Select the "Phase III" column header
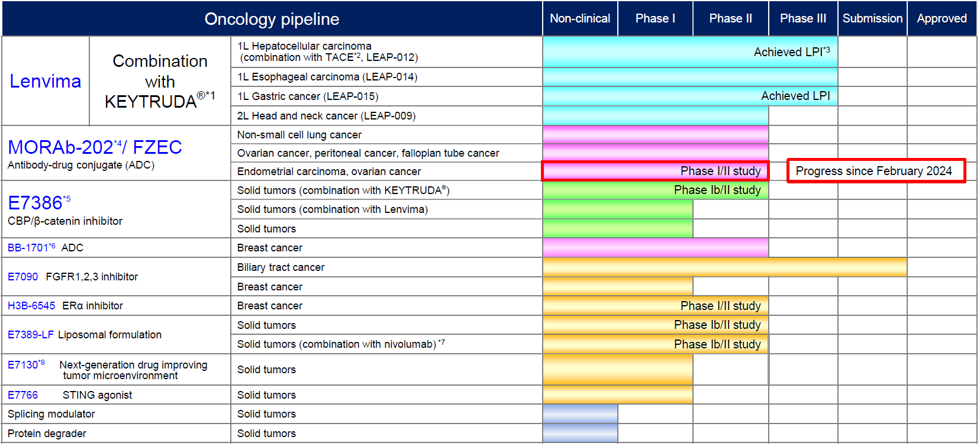This screenshot has width=980, height=446. 803,18
